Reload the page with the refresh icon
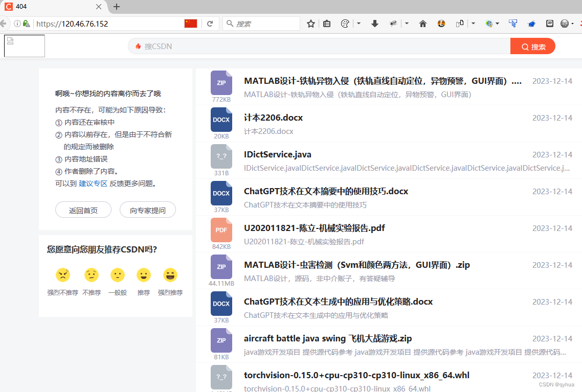Image resolution: width=582 pixels, height=392 pixels. pyautogui.click(x=210, y=24)
